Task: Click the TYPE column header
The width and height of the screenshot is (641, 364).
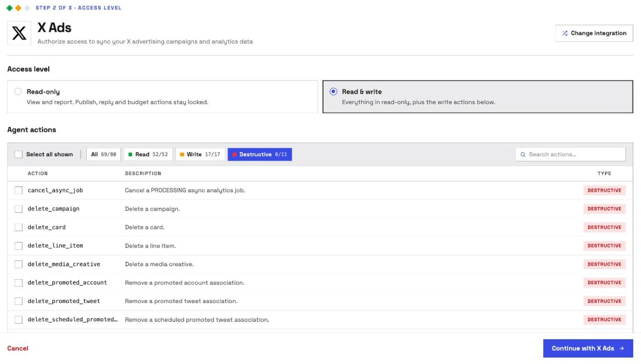Action: [x=604, y=174]
